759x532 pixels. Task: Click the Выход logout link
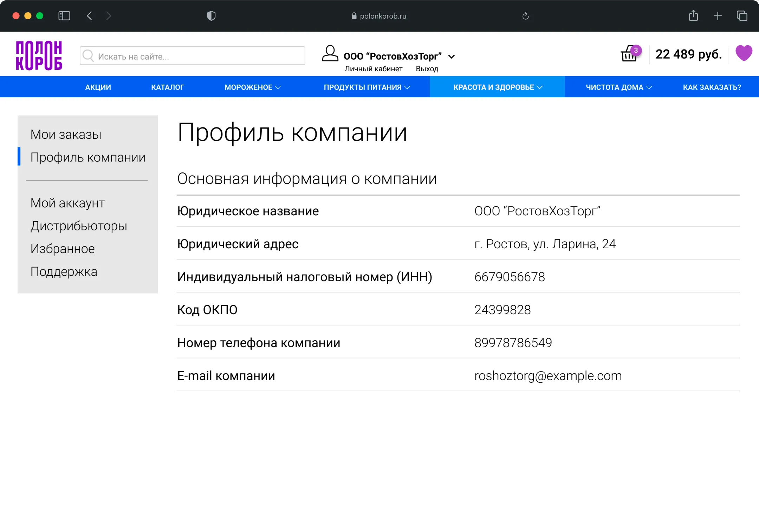tap(427, 69)
